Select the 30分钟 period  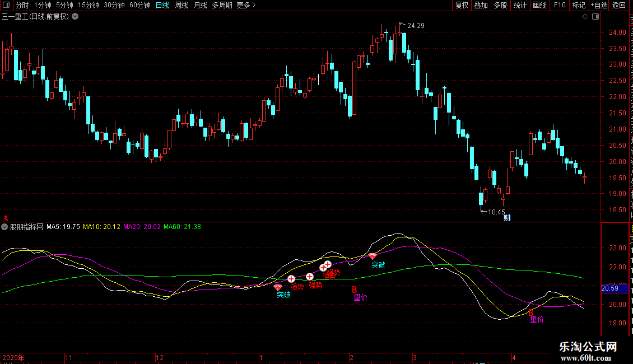click(x=114, y=5)
